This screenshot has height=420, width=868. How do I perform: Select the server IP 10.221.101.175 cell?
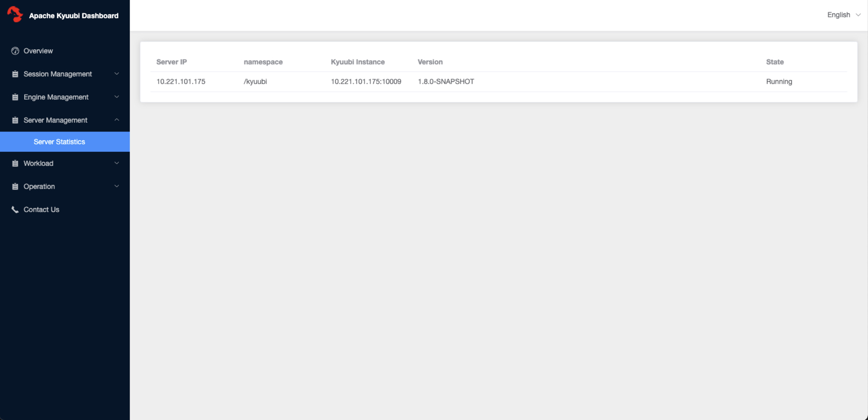(x=181, y=81)
